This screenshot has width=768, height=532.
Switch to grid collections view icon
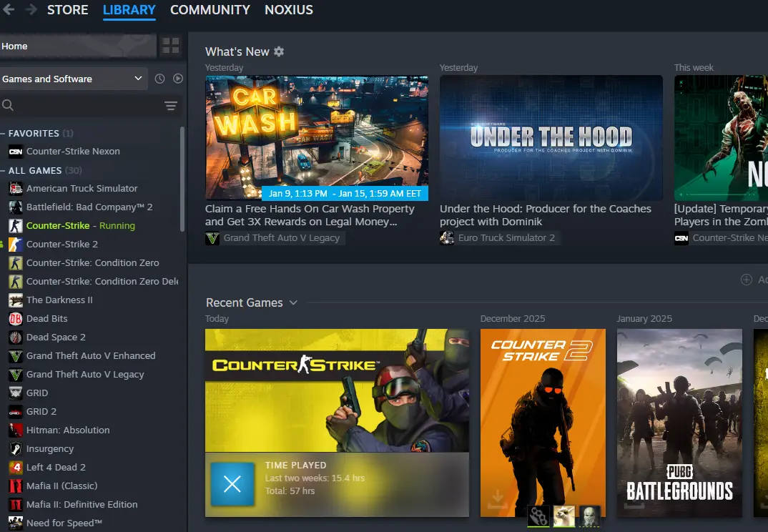pyautogui.click(x=170, y=46)
